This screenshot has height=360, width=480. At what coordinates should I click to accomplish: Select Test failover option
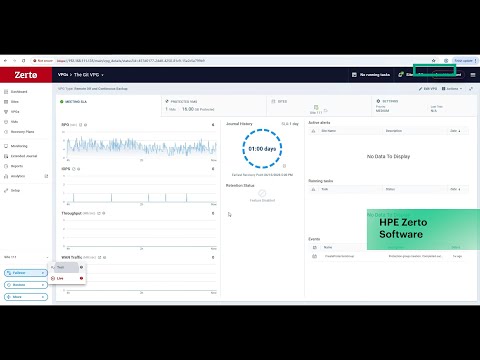point(67,267)
